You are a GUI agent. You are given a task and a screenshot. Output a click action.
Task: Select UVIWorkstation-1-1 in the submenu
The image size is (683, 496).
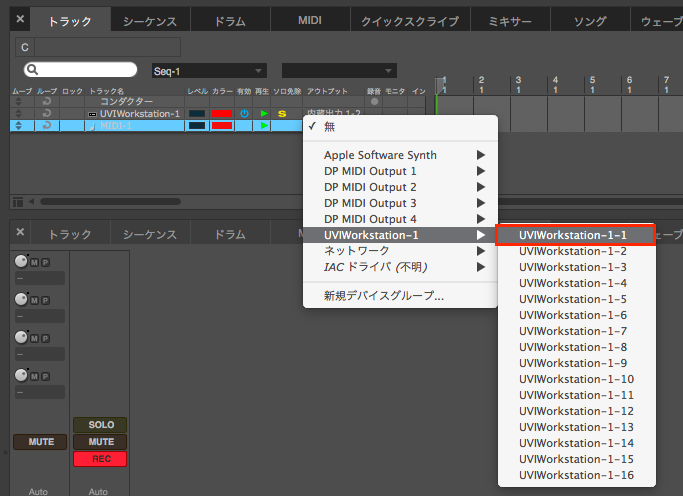pyautogui.click(x=576, y=235)
